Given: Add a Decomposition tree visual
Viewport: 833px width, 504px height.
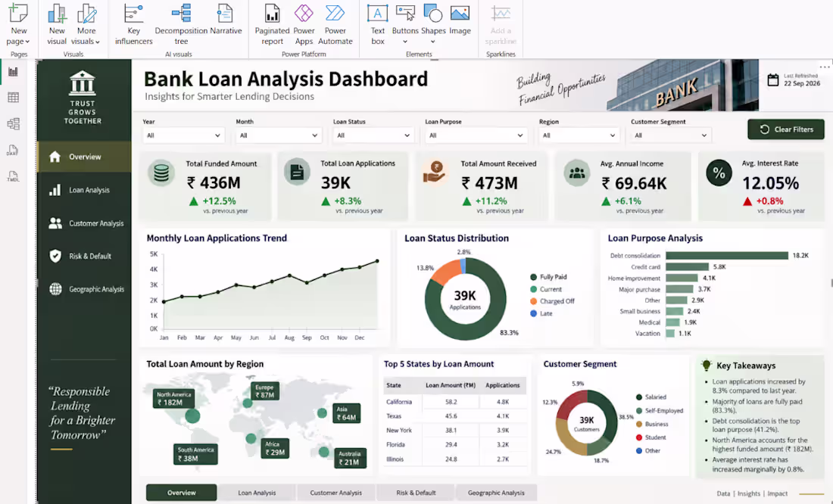Looking at the screenshot, I should tap(181, 24).
